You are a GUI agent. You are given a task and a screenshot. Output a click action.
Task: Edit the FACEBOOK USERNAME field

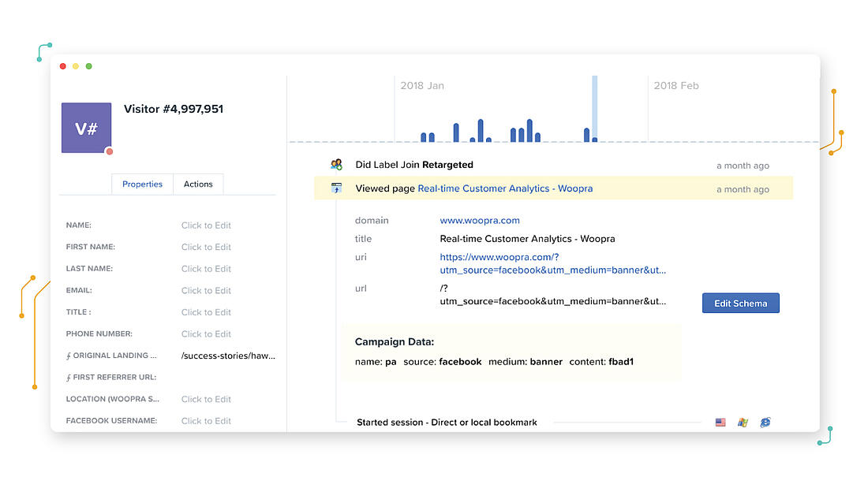coord(206,420)
